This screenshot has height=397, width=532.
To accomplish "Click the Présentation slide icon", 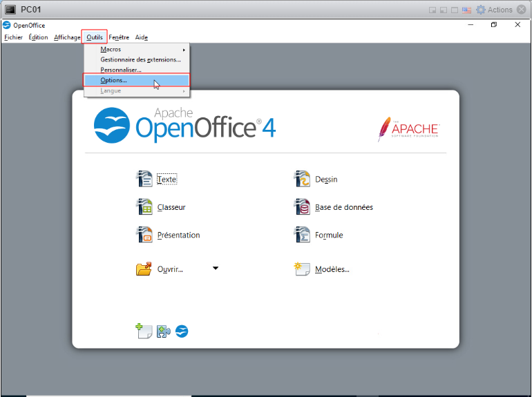I will [144, 235].
